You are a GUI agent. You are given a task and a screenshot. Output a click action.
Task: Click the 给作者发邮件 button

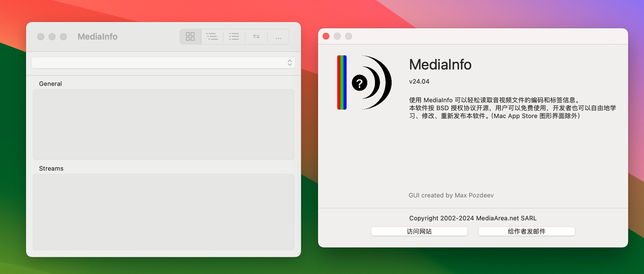pos(526,231)
